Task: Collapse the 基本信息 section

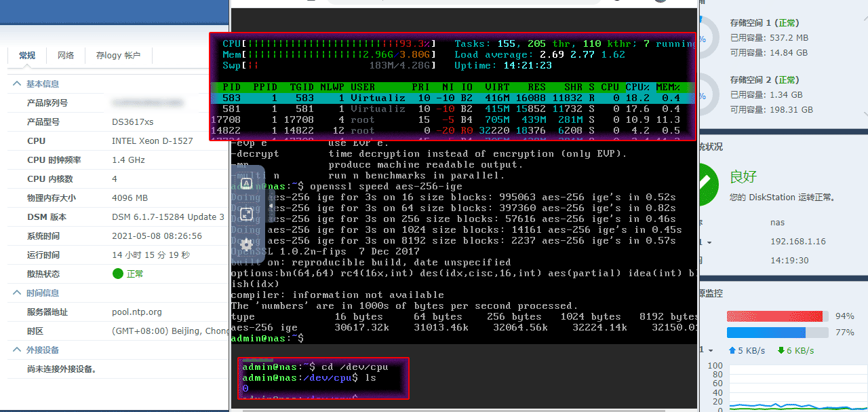Action: [x=17, y=84]
